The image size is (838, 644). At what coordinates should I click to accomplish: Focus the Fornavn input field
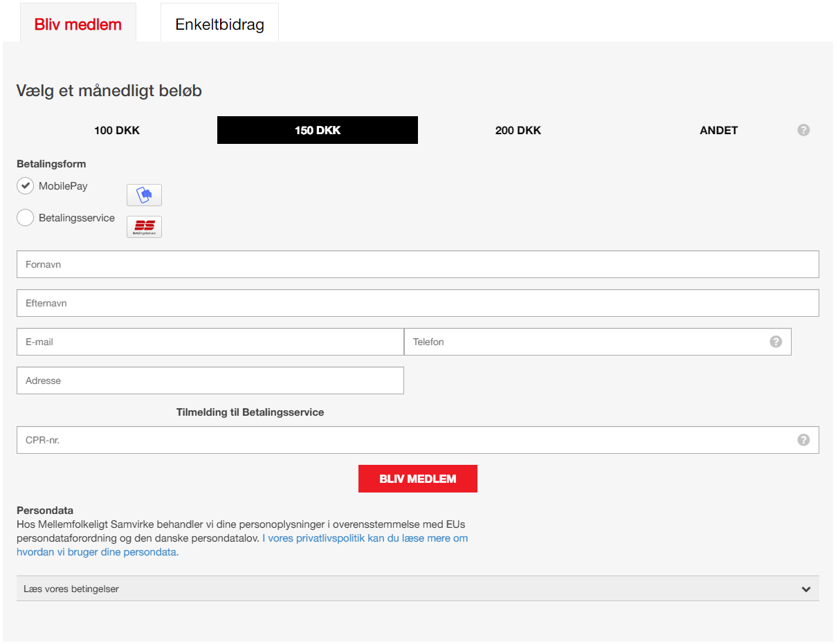(418, 264)
